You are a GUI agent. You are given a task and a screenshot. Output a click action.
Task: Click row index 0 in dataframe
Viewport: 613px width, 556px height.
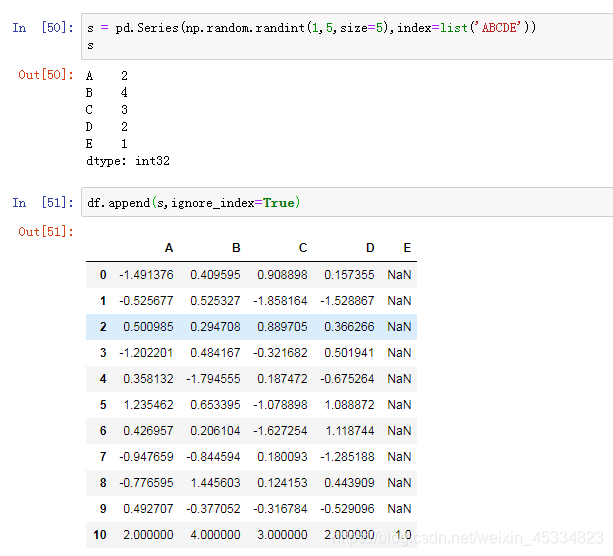point(103,275)
